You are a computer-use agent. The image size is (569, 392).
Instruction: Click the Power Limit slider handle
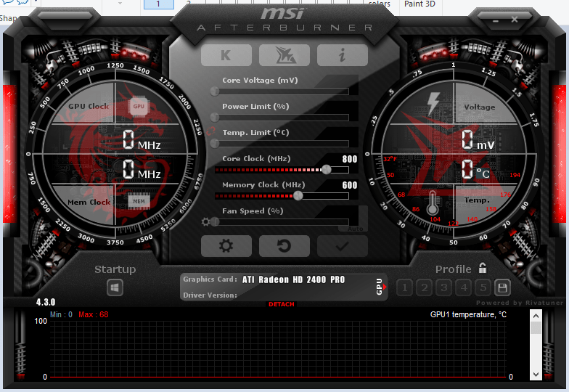pyautogui.click(x=215, y=118)
